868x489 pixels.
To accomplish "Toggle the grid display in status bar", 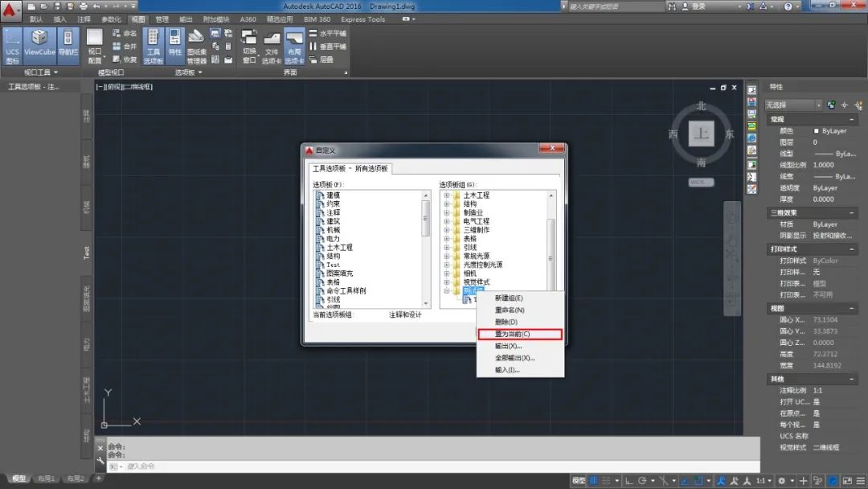I will click(x=595, y=480).
